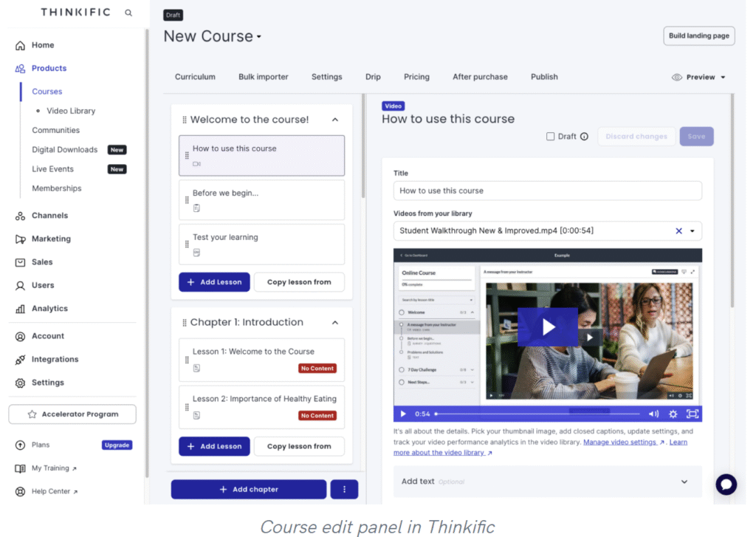The width and height of the screenshot is (756, 537).
Task: Open Settings gear in the left sidebar
Action: (x=20, y=383)
